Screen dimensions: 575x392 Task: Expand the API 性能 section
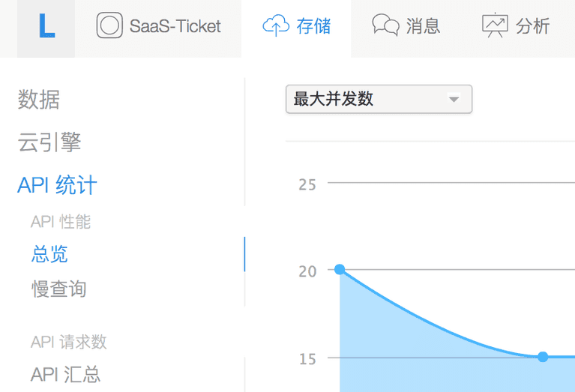point(61,221)
